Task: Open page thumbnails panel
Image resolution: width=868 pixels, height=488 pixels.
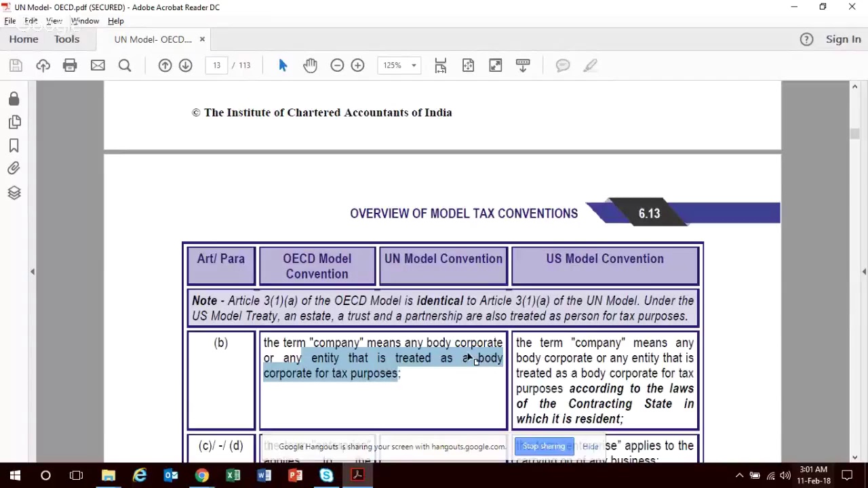Action: (14, 122)
